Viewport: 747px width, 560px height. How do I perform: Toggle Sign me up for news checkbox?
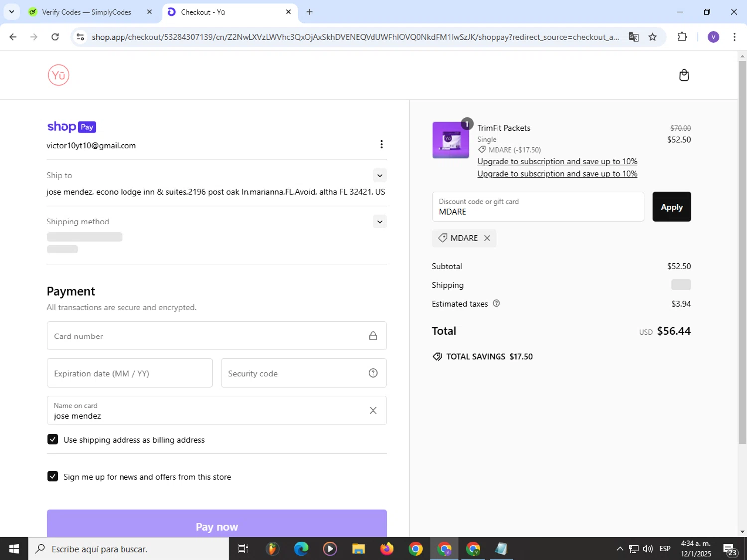coord(52,476)
